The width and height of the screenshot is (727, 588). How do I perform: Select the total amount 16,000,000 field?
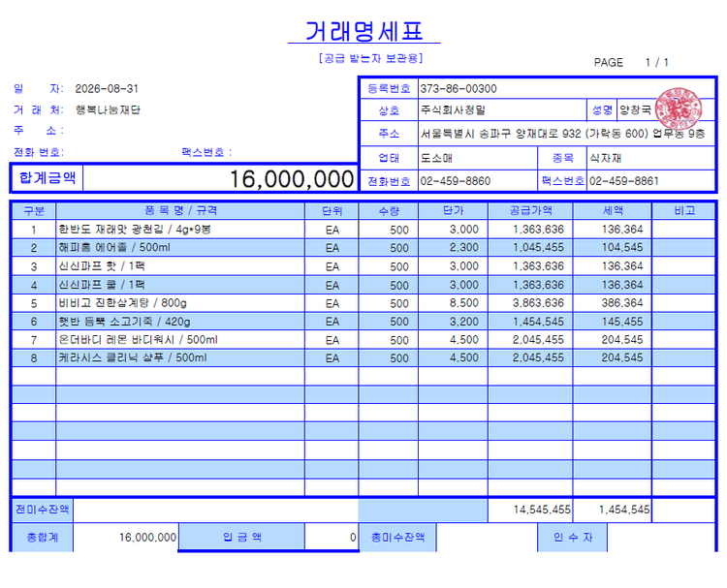click(220, 178)
